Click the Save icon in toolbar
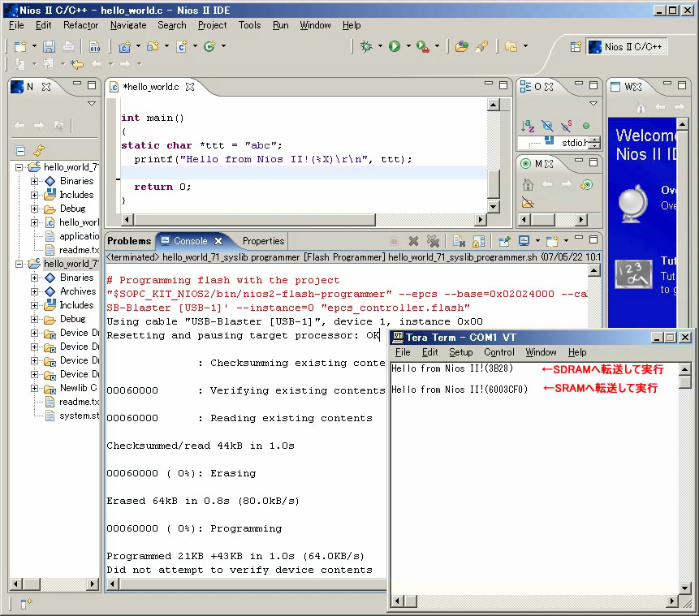 (x=49, y=46)
